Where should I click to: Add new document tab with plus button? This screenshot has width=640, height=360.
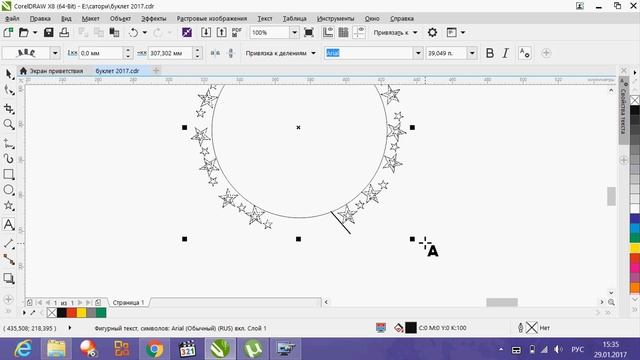tap(156, 71)
